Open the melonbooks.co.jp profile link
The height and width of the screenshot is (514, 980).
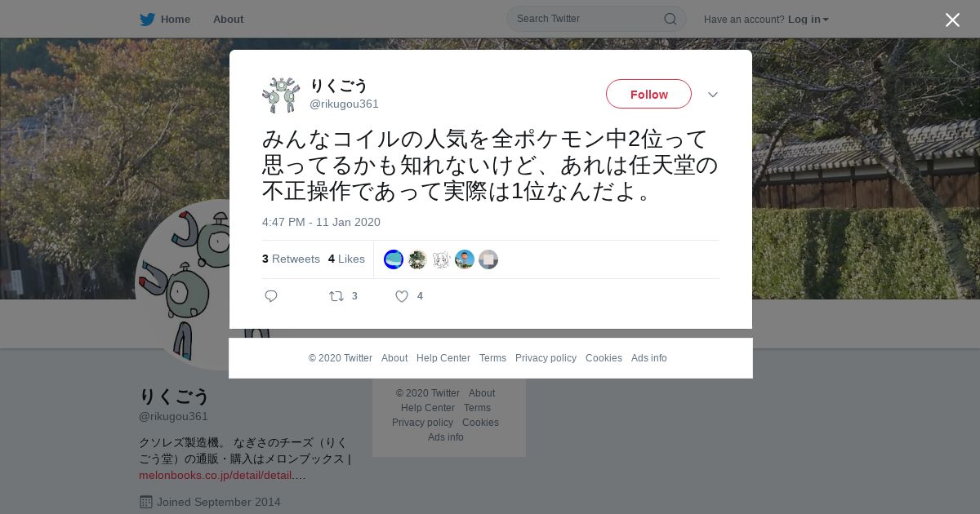(222, 475)
